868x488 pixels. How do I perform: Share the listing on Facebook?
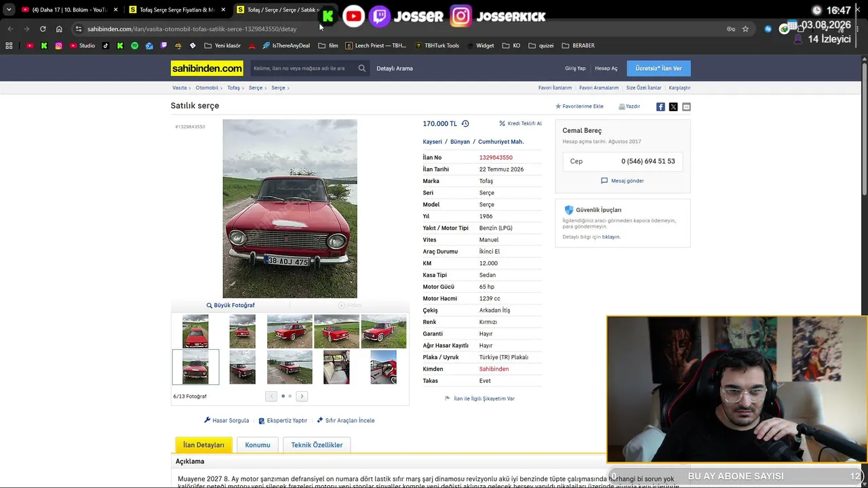pyautogui.click(x=660, y=106)
